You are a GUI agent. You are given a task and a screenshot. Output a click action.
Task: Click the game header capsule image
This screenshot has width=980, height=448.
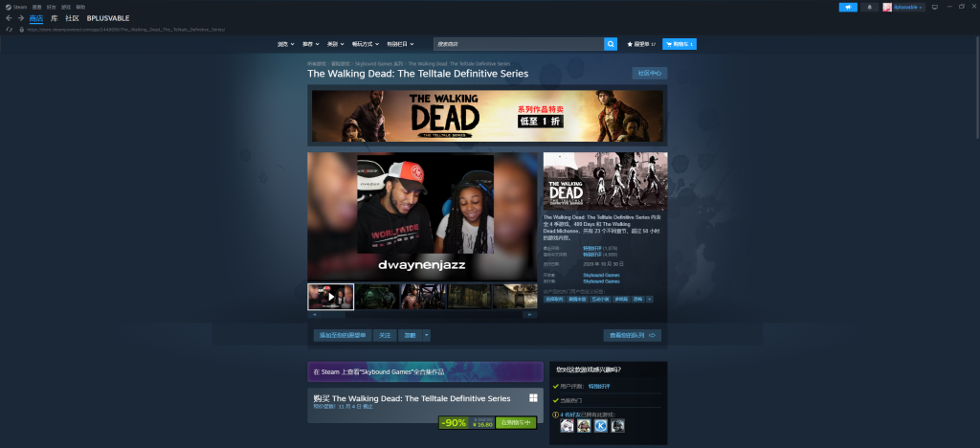tap(605, 181)
